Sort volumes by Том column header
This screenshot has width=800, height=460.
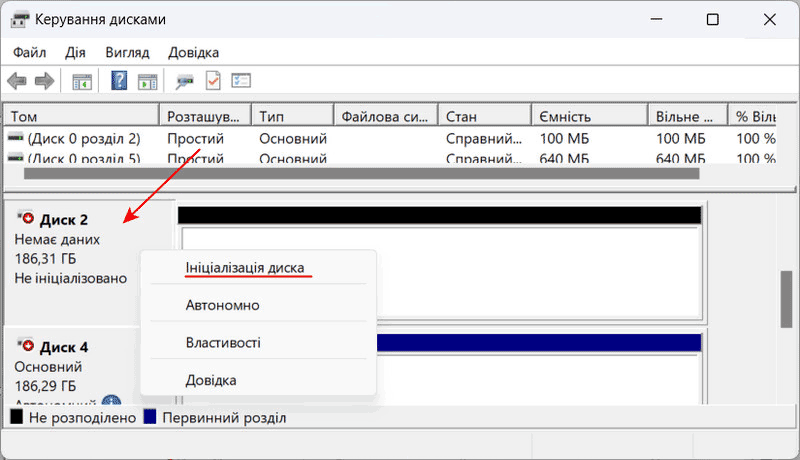80,116
